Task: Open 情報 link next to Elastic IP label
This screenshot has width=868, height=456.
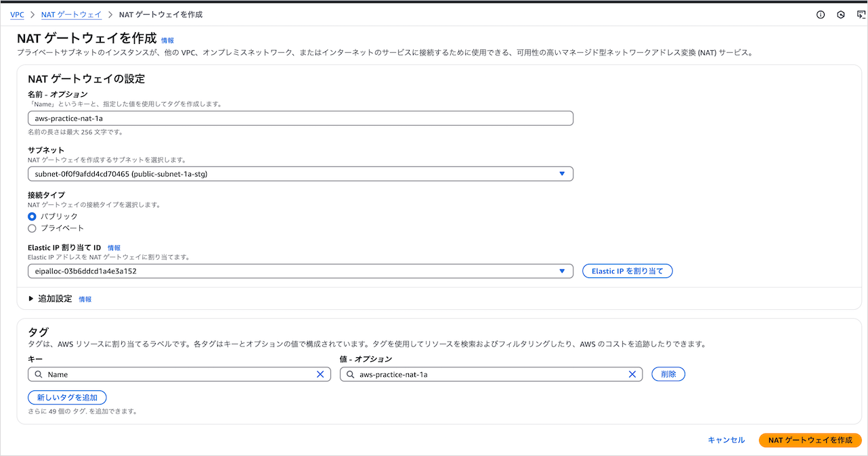Action: pyautogui.click(x=114, y=248)
